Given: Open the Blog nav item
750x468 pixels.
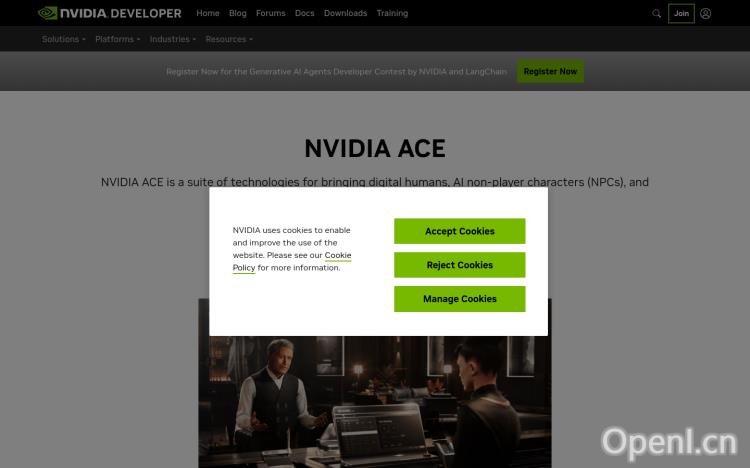Looking at the screenshot, I should [238, 13].
